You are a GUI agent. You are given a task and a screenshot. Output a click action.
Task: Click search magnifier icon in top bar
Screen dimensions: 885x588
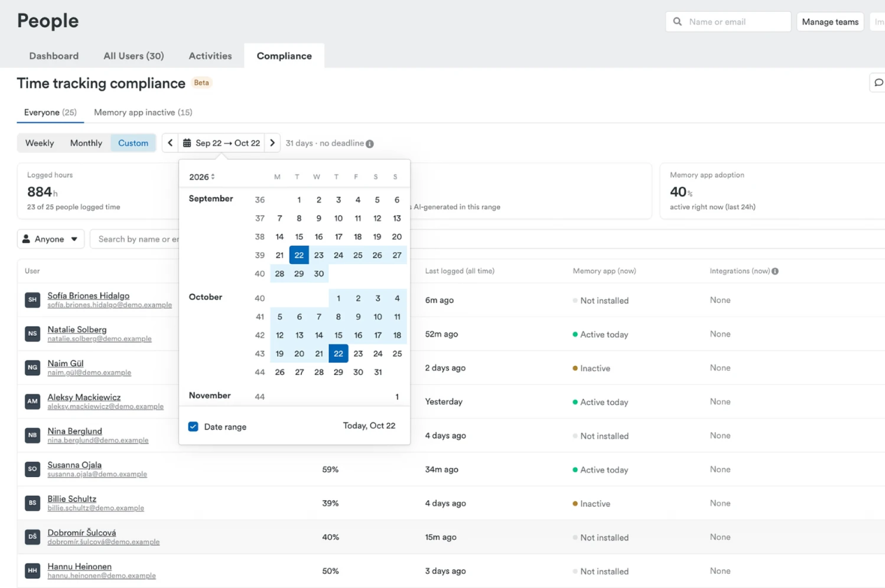[677, 22]
